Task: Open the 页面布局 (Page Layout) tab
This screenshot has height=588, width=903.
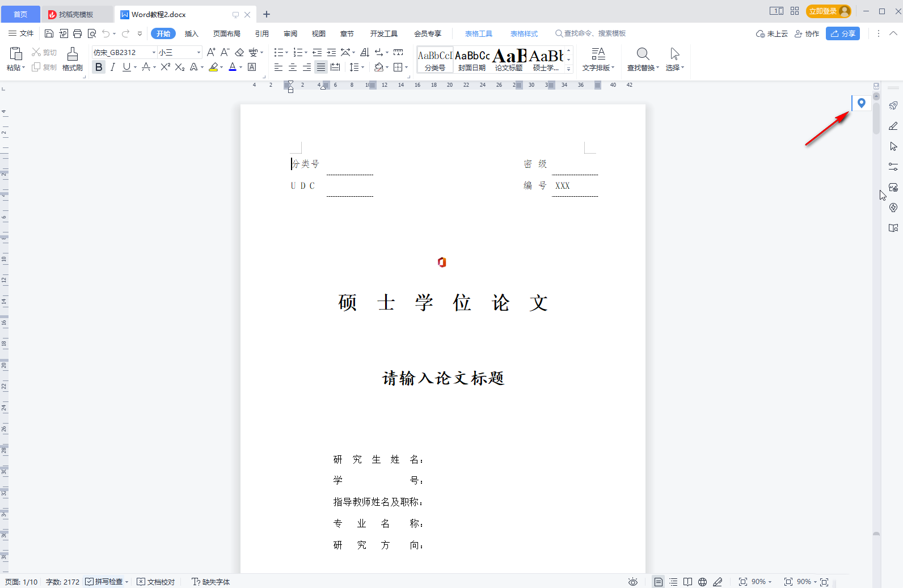Action: coord(226,33)
